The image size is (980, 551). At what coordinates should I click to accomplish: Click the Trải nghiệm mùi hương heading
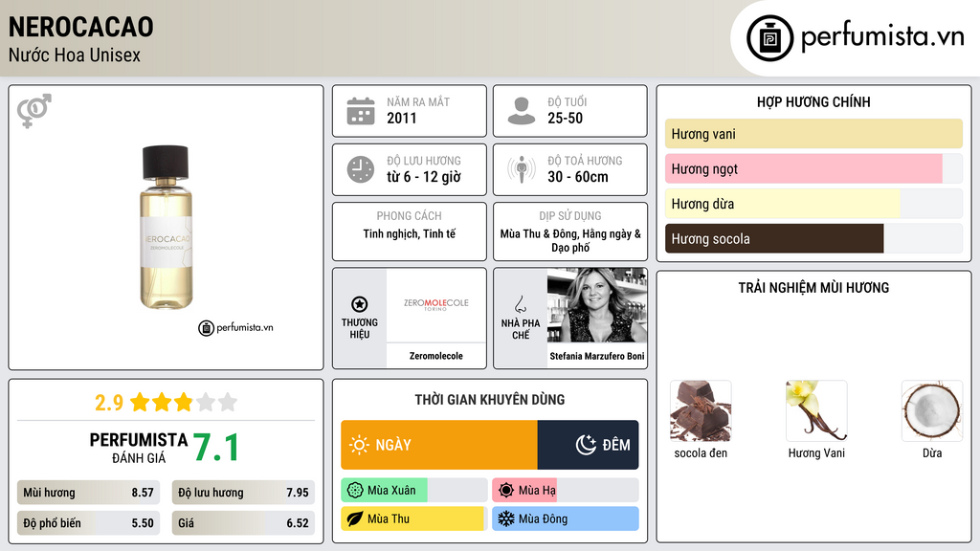(813, 287)
